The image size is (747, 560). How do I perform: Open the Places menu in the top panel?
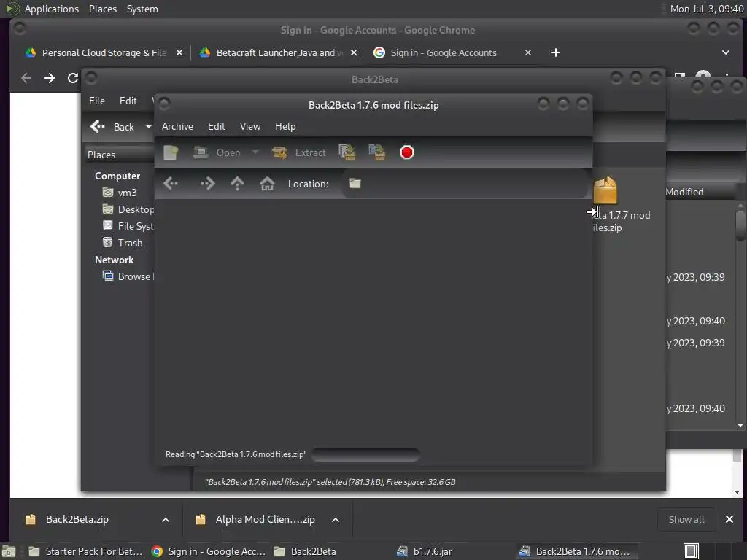click(103, 9)
